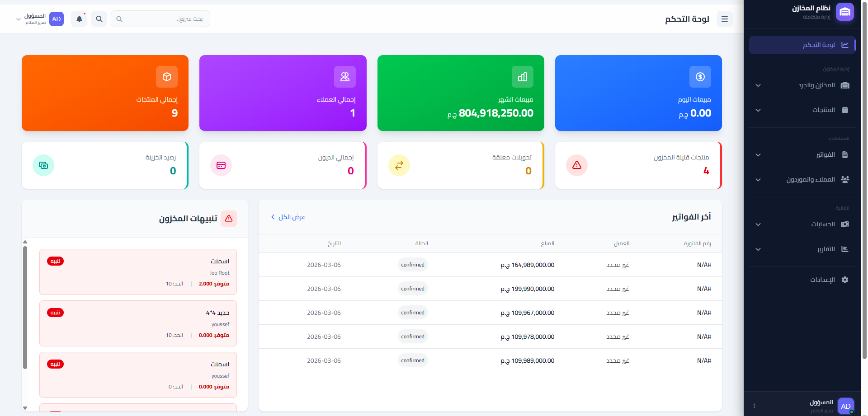
Task: Click the notification bell with red dot
Action: coord(79,19)
